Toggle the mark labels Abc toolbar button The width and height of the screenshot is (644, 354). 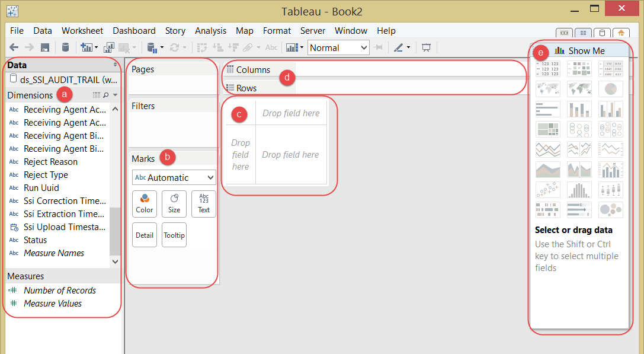(x=271, y=47)
